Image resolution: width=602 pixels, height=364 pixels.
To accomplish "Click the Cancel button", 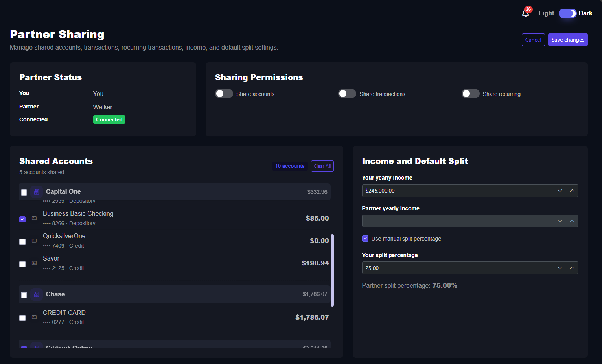I will pos(533,40).
